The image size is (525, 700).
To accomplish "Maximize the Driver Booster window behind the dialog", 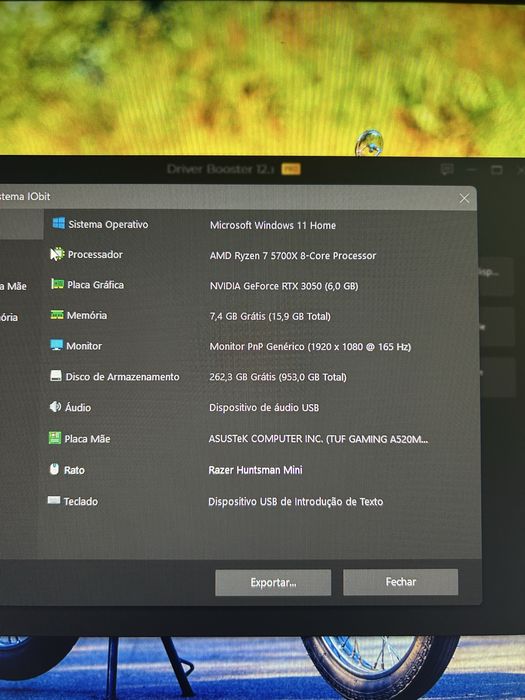I will click(x=496, y=170).
